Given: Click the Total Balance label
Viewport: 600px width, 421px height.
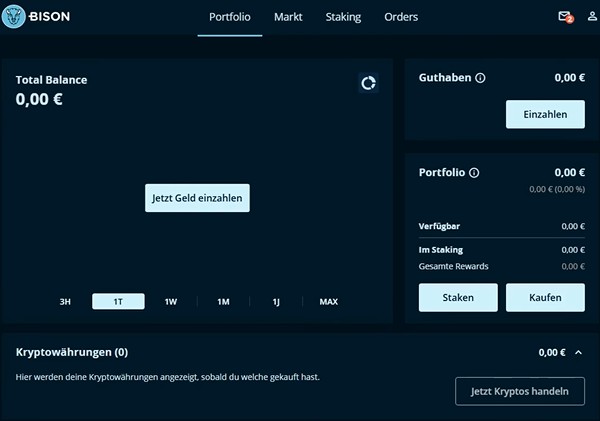Looking at the screenshot, I should click(x=51, y=80).
